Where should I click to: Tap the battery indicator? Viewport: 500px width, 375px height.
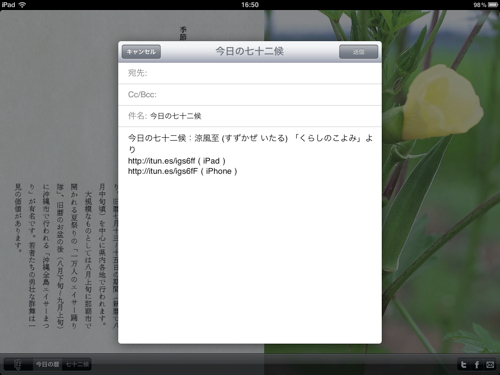click(493, 5)
